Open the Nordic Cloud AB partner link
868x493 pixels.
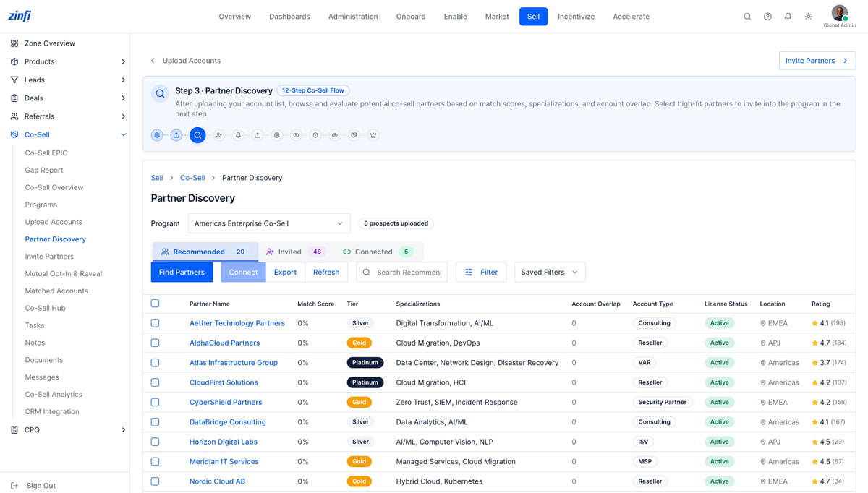[x=217, y=481]
